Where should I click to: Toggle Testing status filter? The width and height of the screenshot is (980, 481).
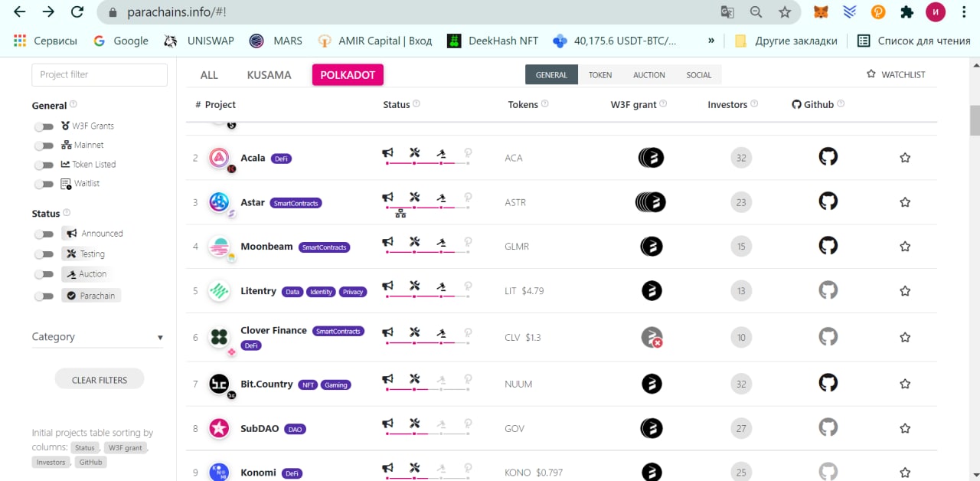[x=44, y=254]
